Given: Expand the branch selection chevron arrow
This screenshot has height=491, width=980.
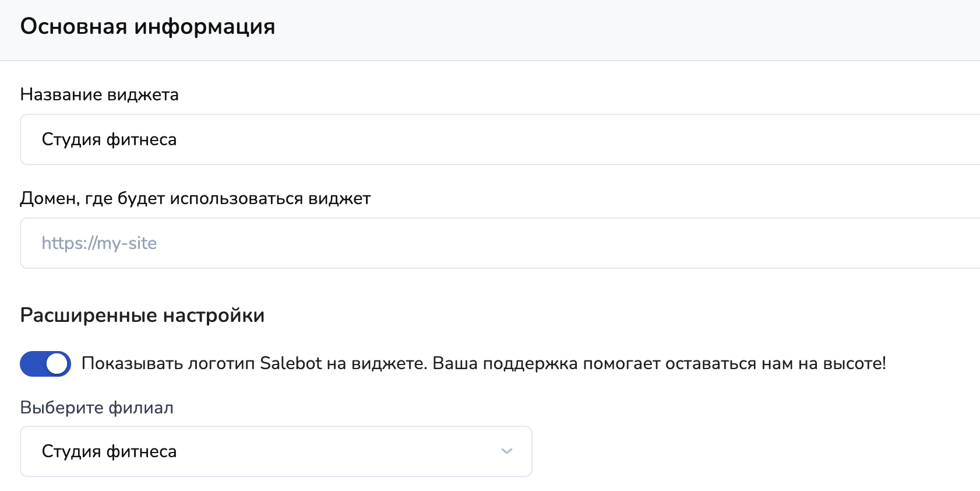Looking at the screenshot, I should 507,451.
